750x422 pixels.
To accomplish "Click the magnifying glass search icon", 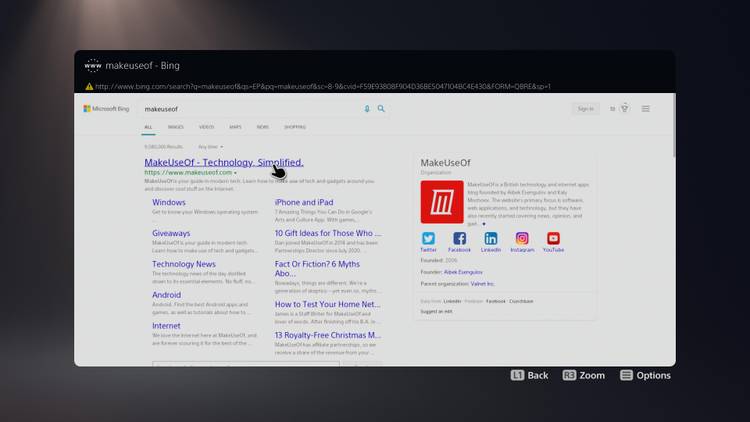I will coord(381,108).
